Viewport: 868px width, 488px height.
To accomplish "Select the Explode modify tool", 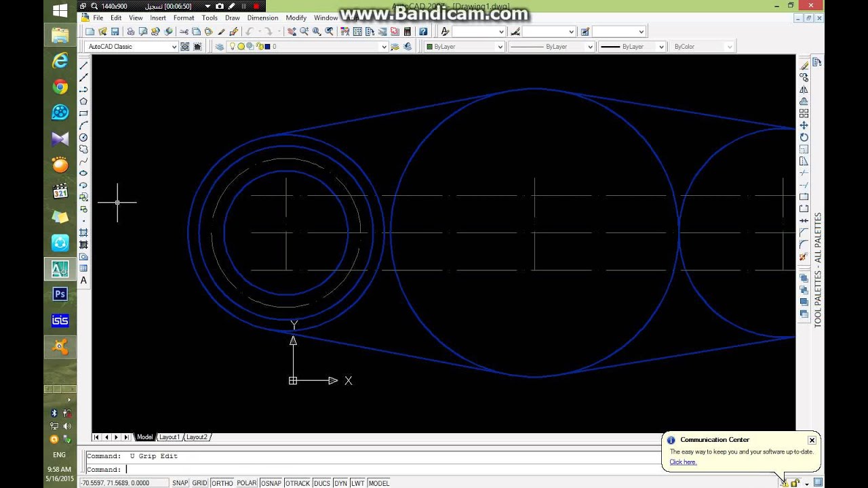I will coord(804,257).
